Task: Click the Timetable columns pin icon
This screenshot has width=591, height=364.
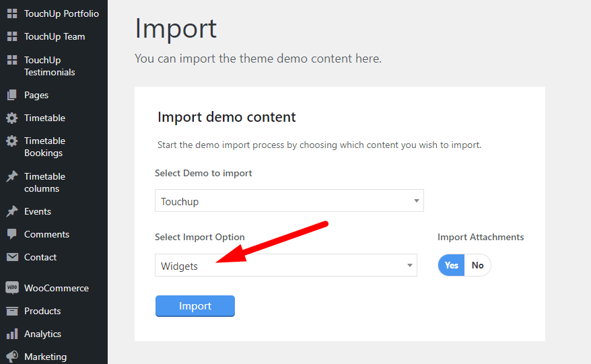Action: tap(12, 176)
